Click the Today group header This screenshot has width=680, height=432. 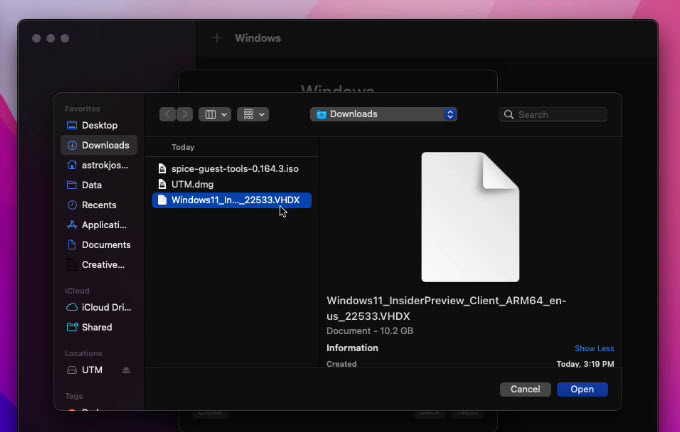[x=183, y=147]
